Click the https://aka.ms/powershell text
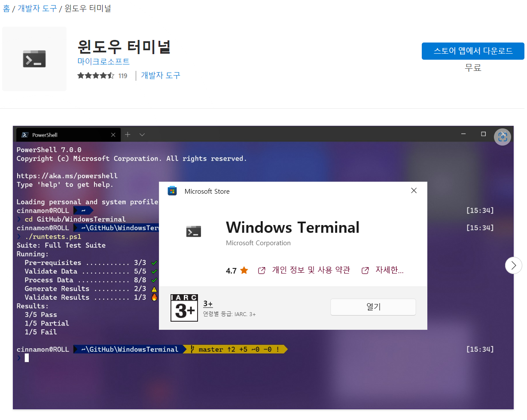 [x=67, y=176]
